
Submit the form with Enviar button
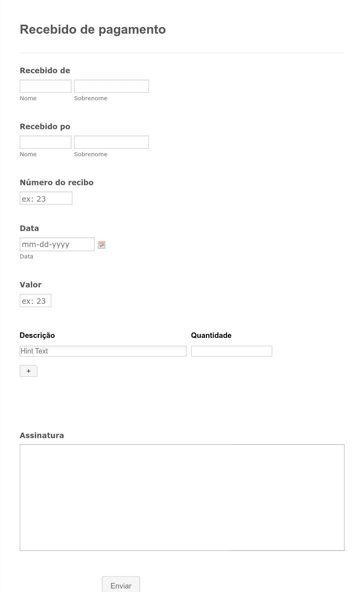121,585
